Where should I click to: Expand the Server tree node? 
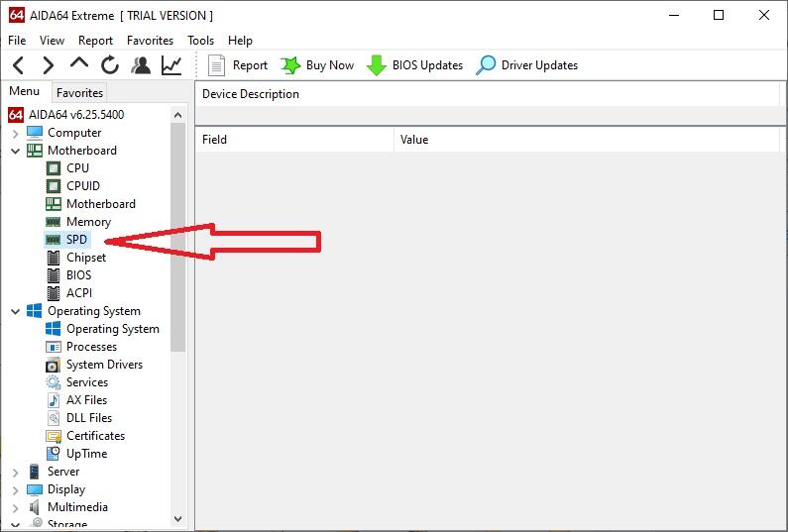pyautogui.click(x=16, y=473)
